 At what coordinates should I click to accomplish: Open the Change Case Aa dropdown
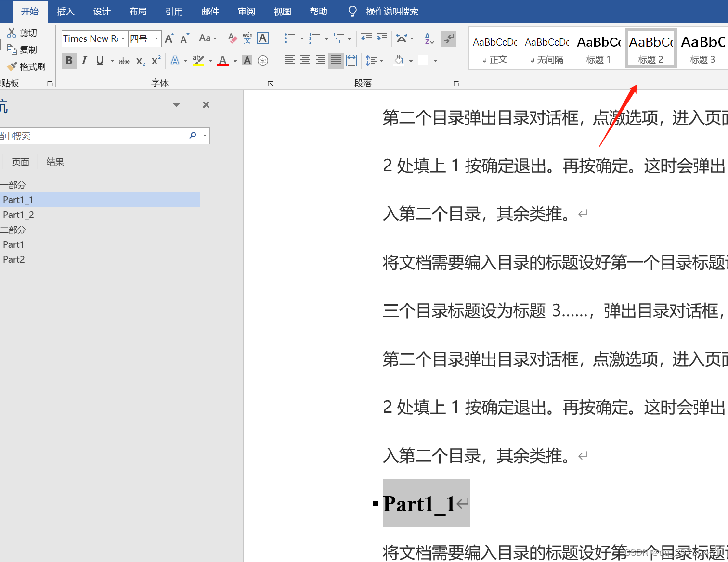(208, 38)
